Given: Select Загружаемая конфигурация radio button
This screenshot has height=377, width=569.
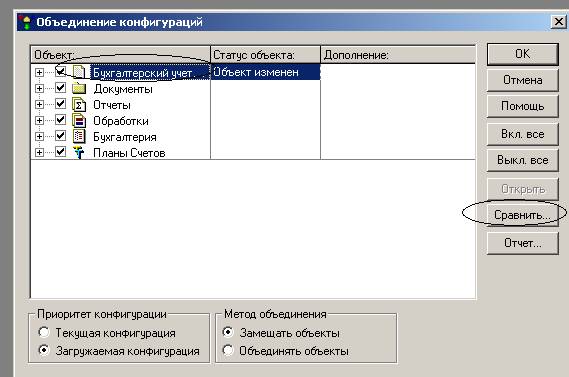Looking at the screenshot, I should [44, 350].
